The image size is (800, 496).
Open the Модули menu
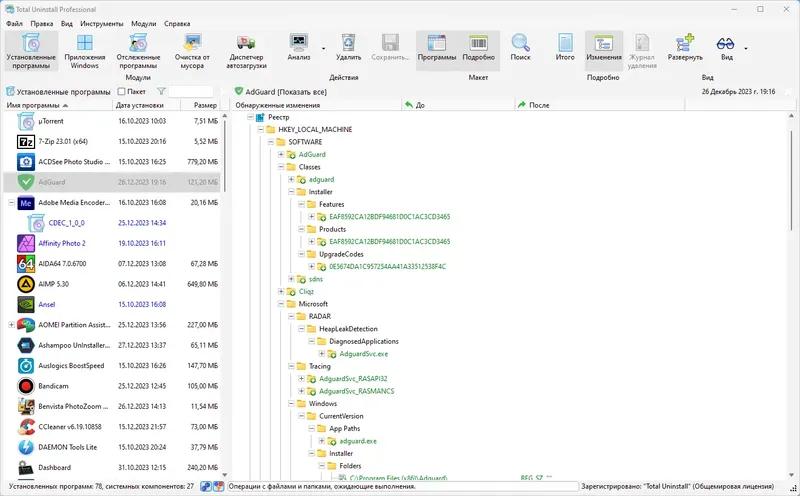click(x=143, y=23)
